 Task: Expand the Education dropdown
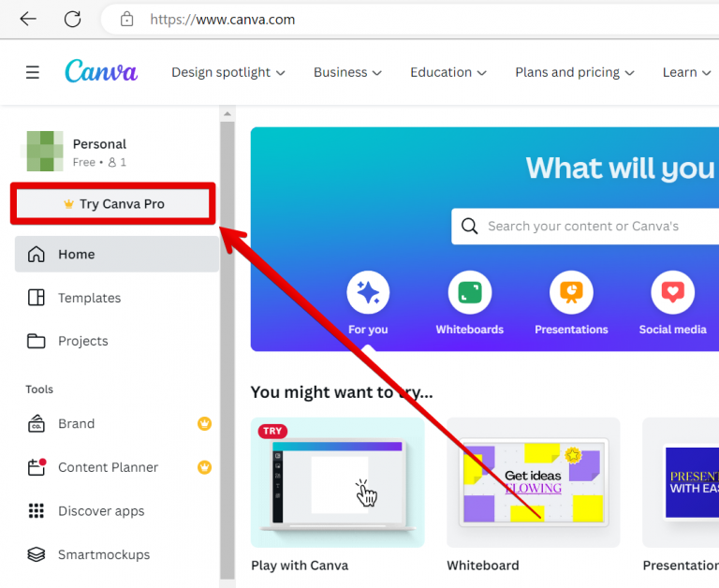(x=448, y=72)
